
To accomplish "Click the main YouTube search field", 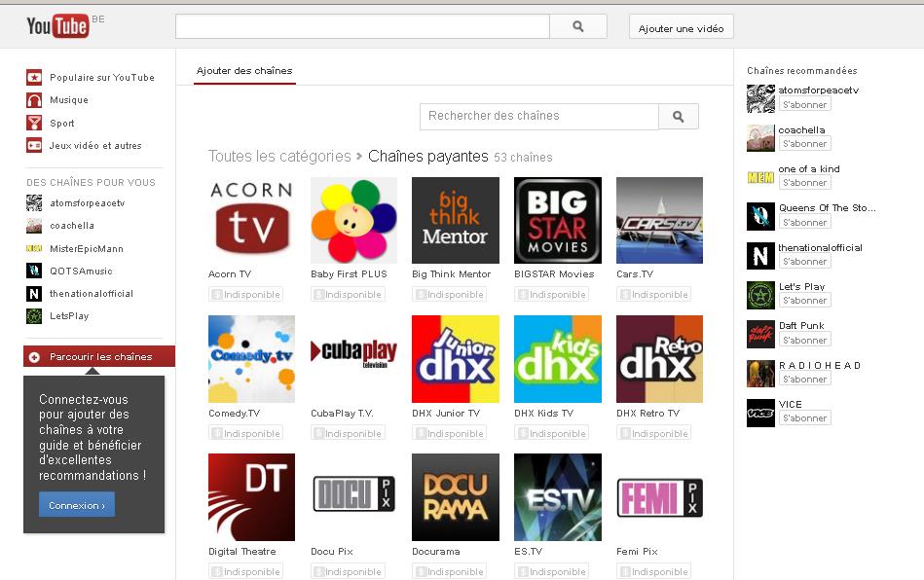I will tap(362, 26).
